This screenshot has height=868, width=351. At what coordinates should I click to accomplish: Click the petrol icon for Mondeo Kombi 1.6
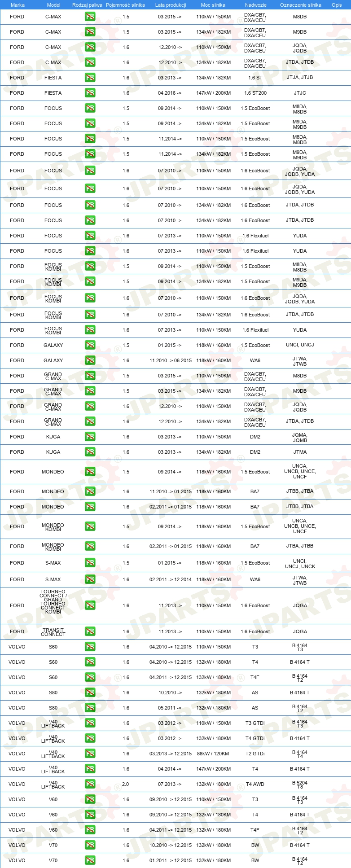coord(90,546)
